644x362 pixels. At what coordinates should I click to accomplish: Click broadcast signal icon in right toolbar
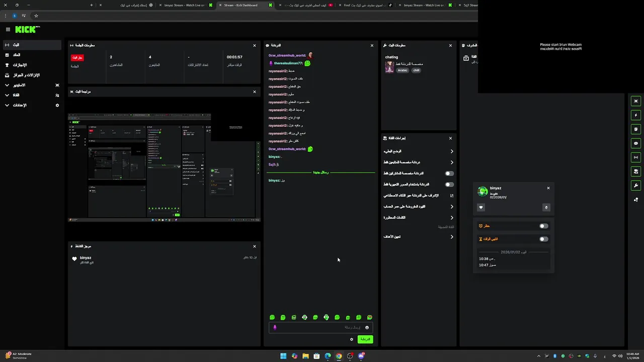[636, 157]
